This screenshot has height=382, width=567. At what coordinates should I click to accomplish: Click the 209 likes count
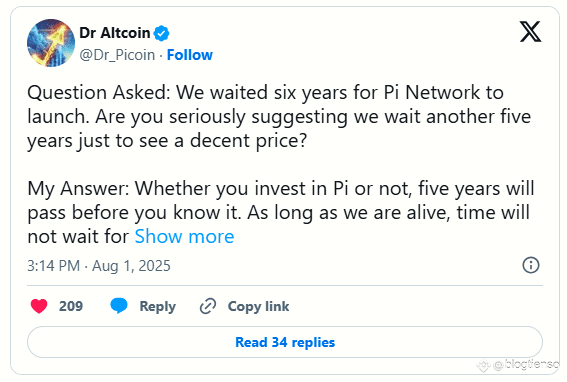(71, 306)
